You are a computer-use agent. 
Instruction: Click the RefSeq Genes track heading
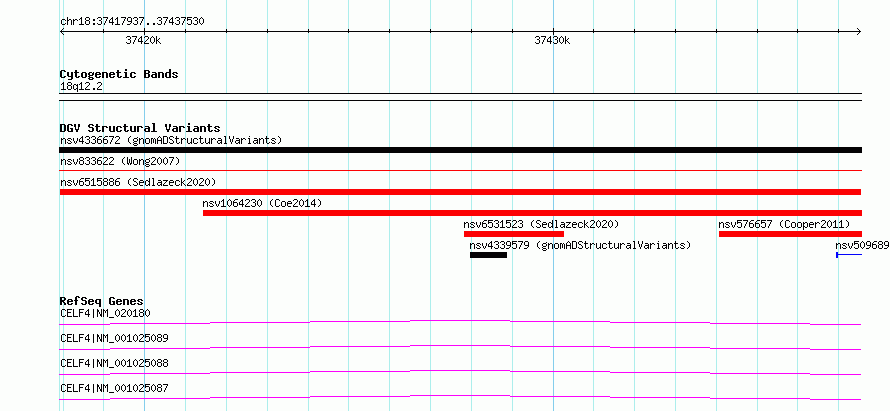102,301
